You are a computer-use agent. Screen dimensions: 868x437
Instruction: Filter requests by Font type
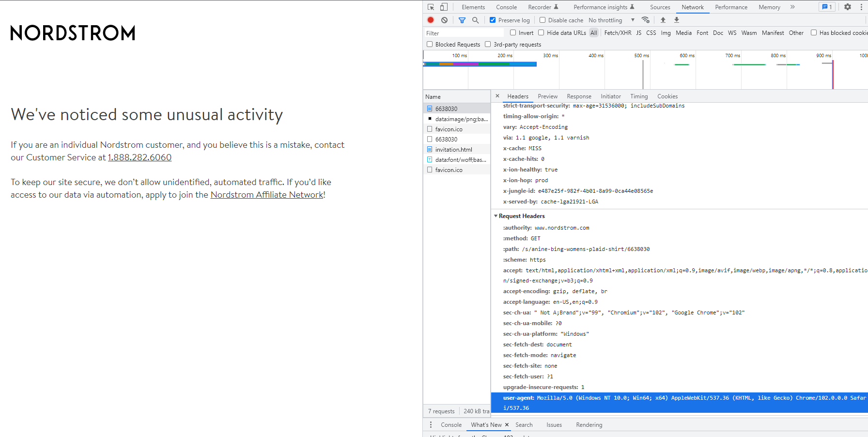pyautogui.click(x=702, y=32)
